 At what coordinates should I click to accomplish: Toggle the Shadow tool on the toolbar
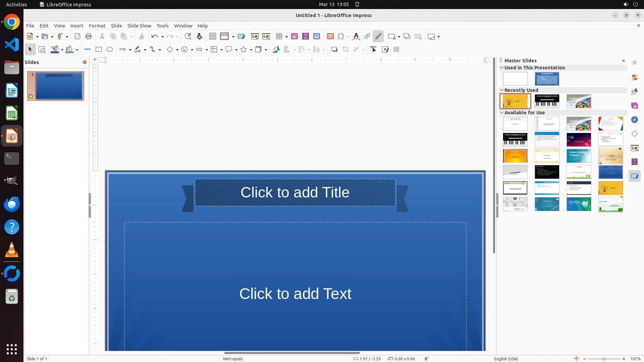click(x=334, y=50)
